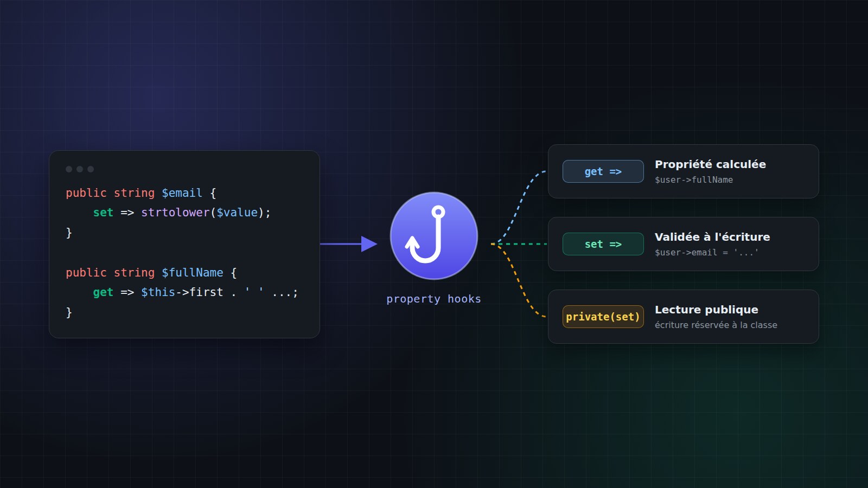Click the 'public string $fullName {' code line
The width and height of the screenshot is (868, 488).
151,273
